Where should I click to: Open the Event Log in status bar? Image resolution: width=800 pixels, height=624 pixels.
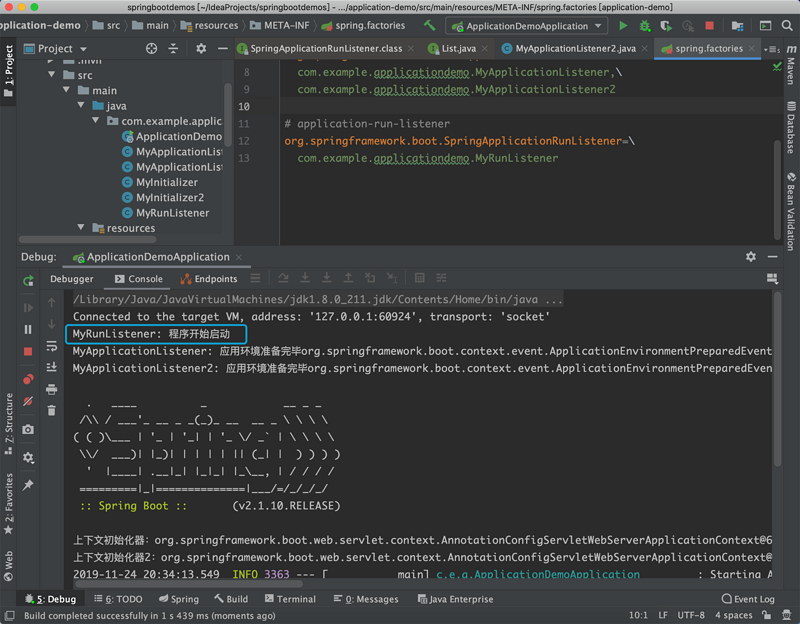coord(748,598)
